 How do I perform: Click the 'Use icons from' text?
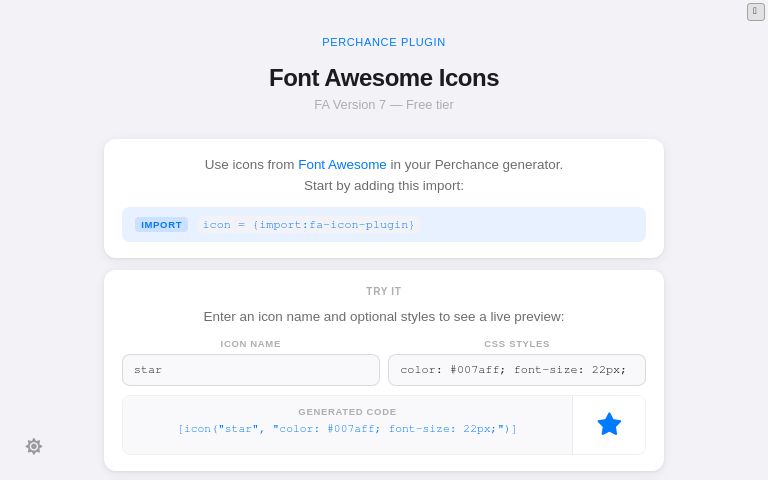(x=249, y=165)
